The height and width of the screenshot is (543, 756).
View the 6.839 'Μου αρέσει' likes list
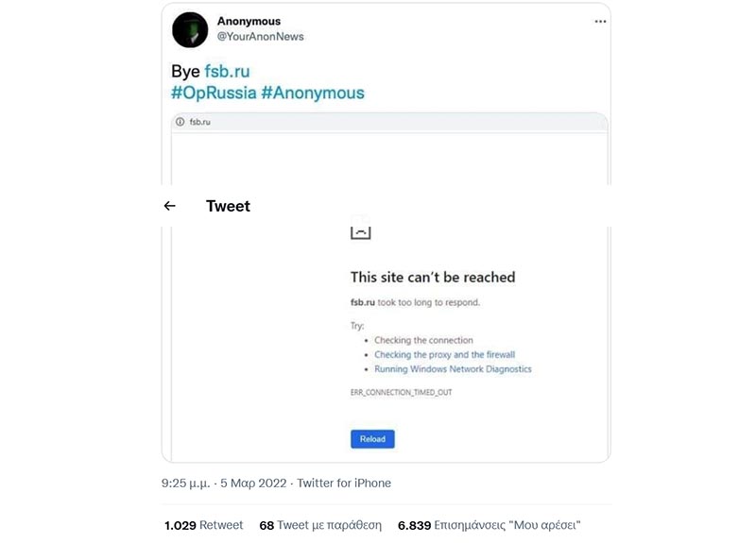coord(489,525)
